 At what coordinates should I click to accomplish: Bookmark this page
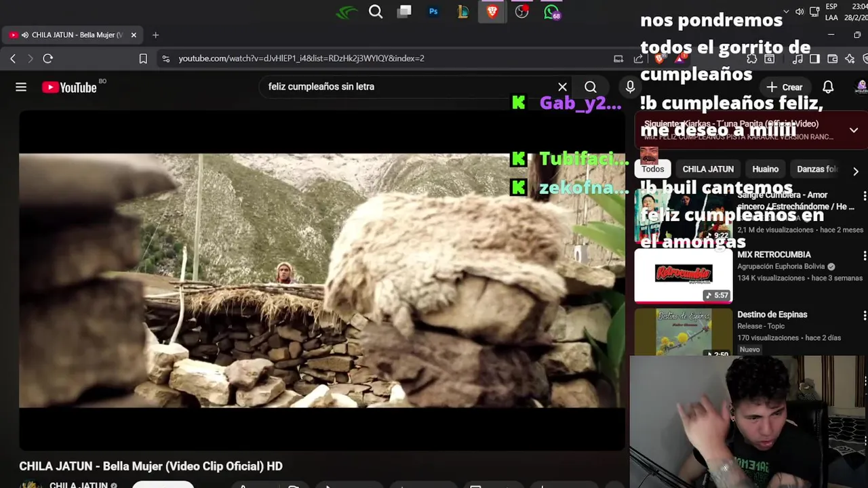(143, 58)
